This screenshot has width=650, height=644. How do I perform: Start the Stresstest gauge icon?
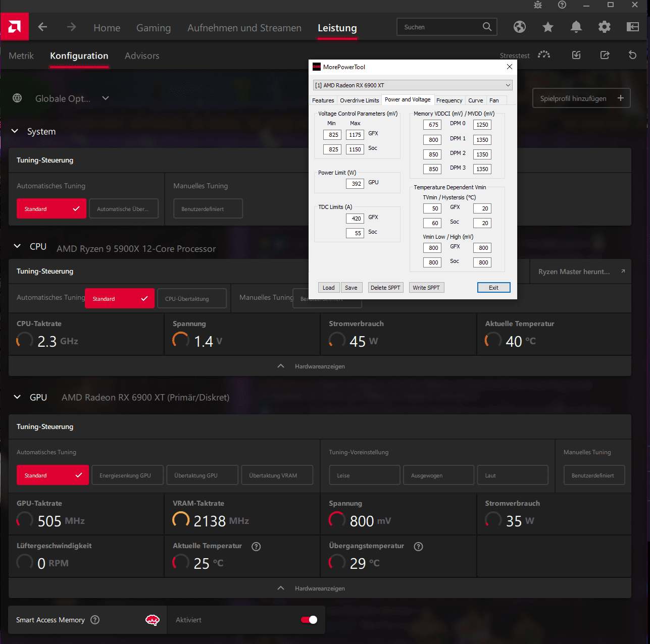pyautogui.click(x=544, y=55)
